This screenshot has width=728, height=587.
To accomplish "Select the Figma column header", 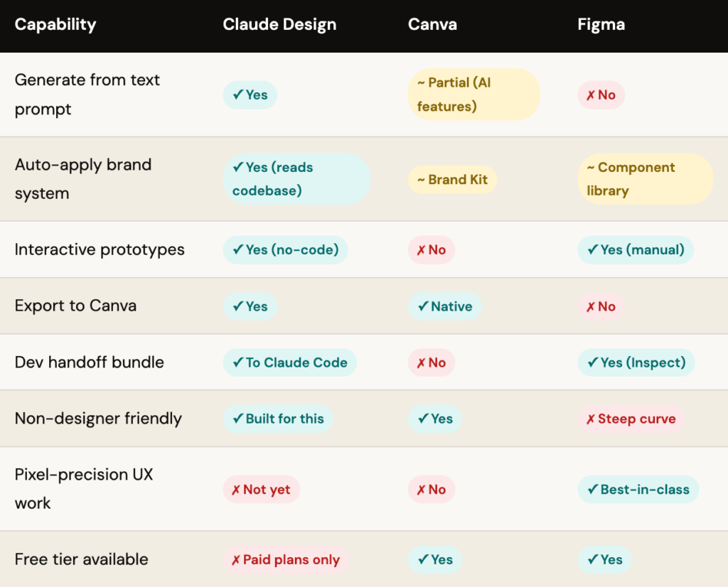I will (601, 24).
